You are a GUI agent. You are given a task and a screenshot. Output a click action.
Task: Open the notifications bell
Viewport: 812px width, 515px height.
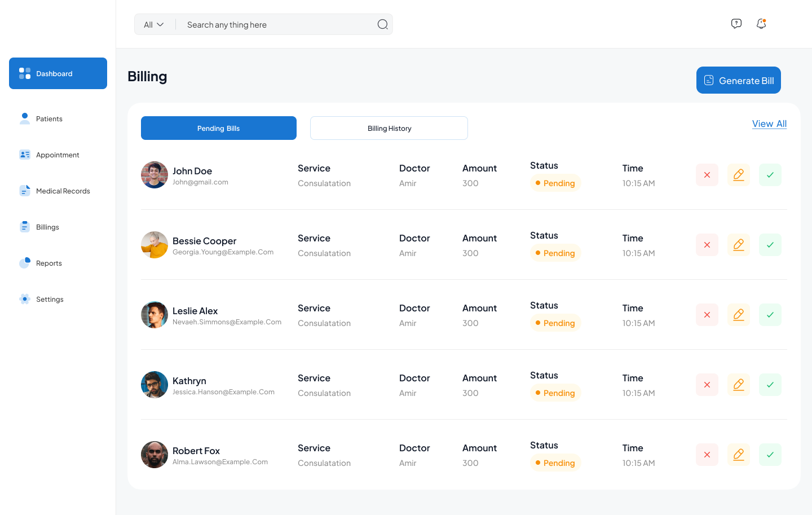[761, 24]
